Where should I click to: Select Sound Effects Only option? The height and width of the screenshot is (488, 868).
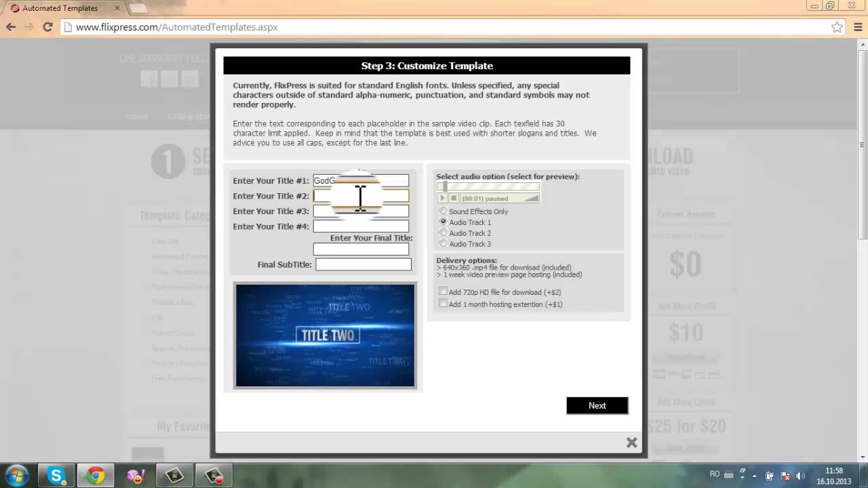coord(443,211)
